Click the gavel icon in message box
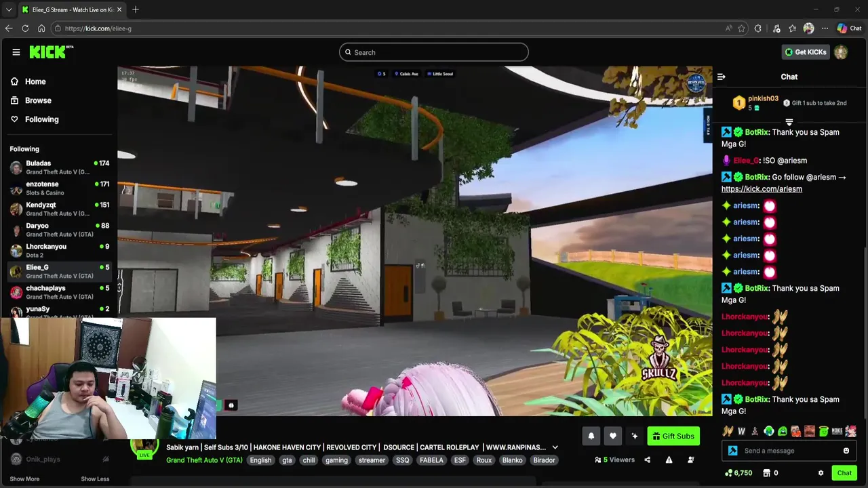This screenshot has width=868, height=488. [x=732, y=451]
